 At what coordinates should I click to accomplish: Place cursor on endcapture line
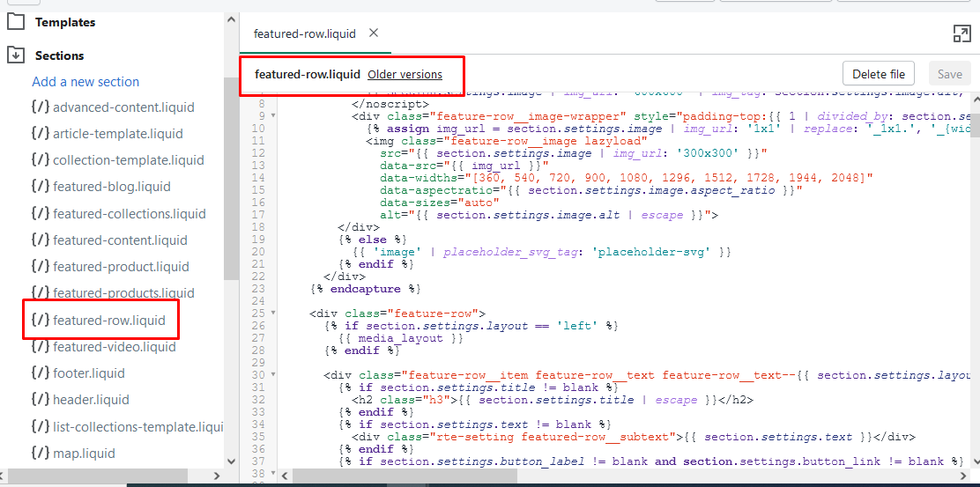pyautogui.click(x=365, y=289)
